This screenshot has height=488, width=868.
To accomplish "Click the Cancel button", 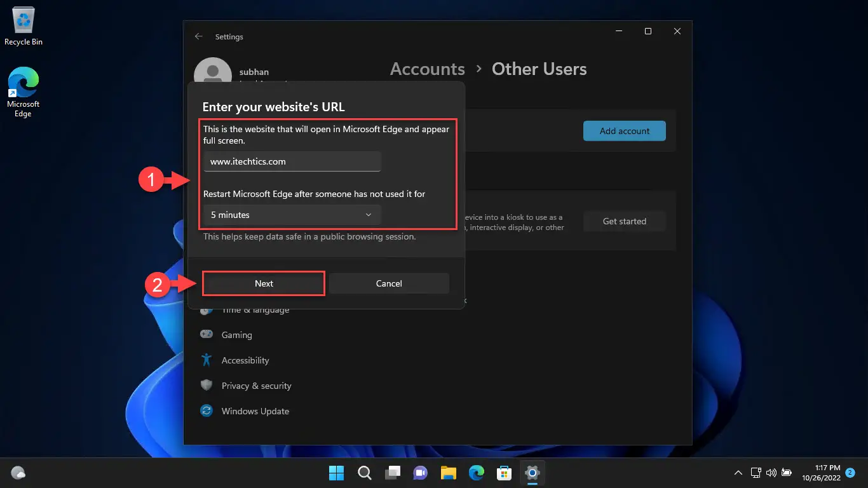I will 389,283.
